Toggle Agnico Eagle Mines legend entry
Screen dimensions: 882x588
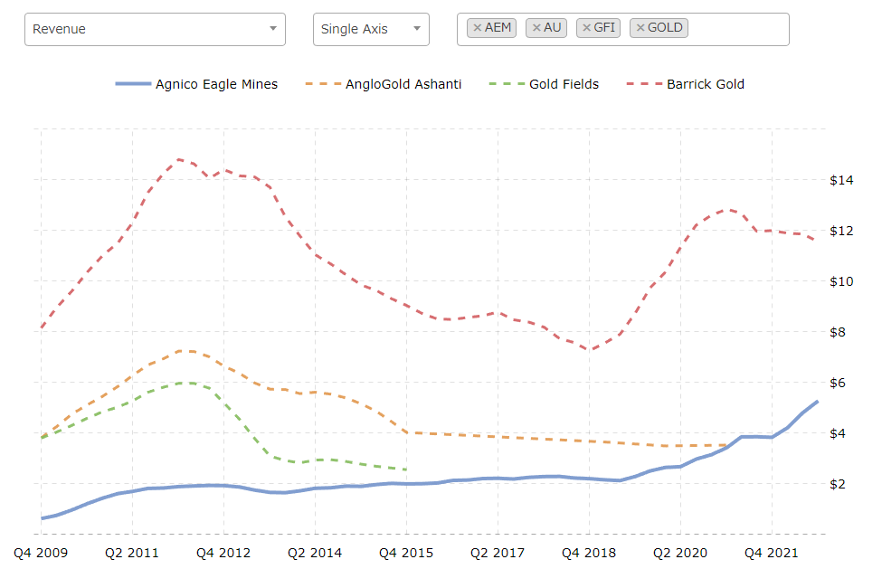196,84
